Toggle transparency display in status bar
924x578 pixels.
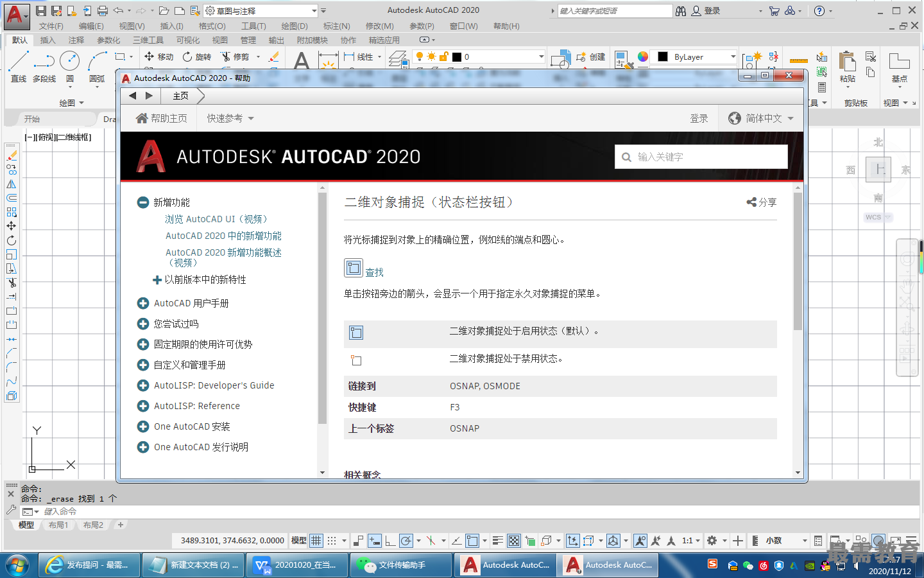[x=514, y=541]
